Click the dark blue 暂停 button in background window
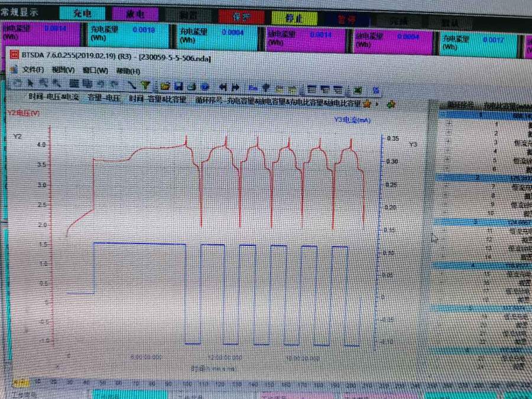The image size is (532, 399). point(346,20)
